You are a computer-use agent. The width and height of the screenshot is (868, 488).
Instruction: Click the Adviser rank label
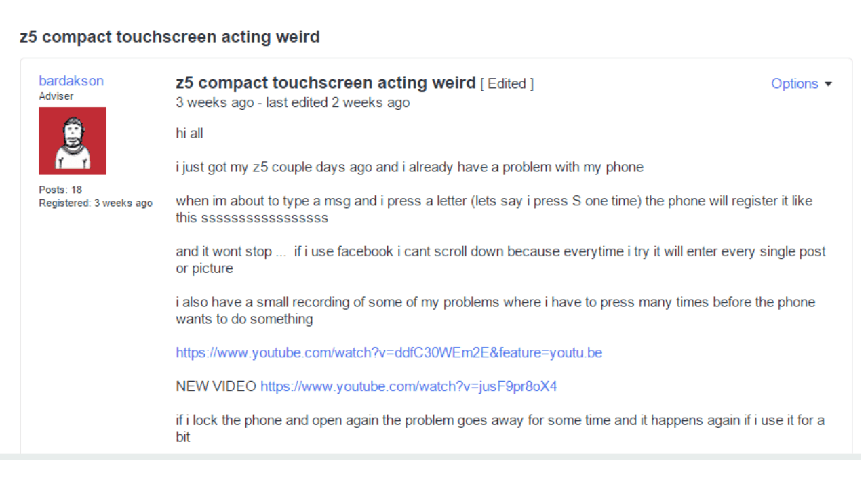(x=56, y=96)
